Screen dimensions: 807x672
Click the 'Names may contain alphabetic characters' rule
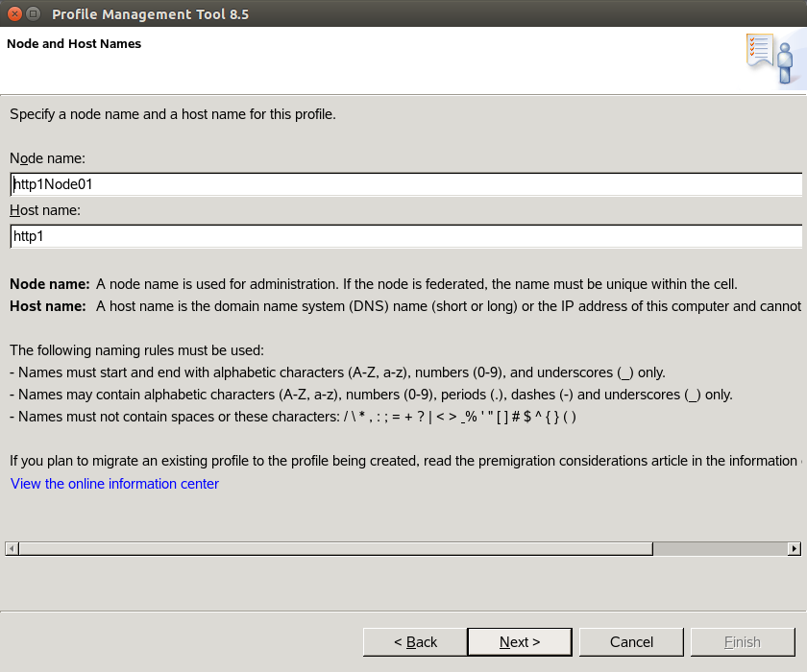pos(371,395)
